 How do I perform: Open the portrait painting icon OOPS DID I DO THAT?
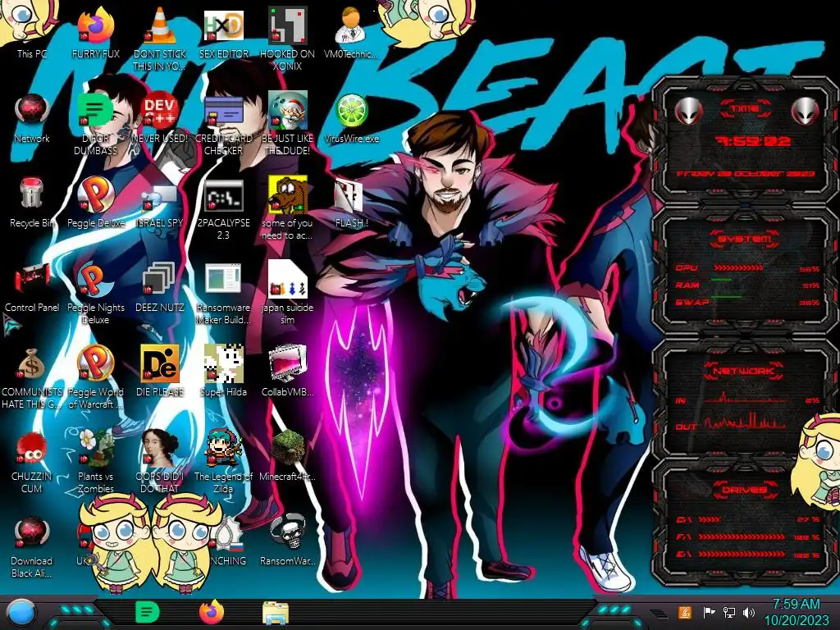tap(160, 462)
